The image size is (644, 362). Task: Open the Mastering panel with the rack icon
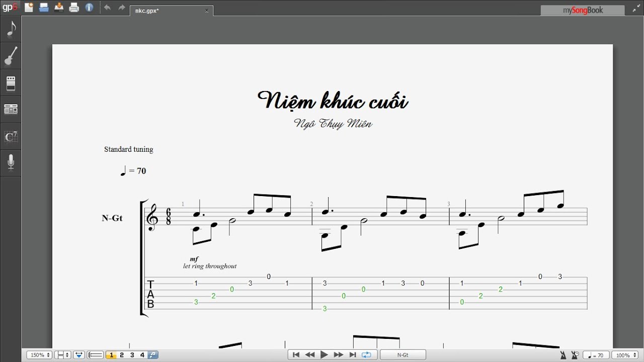pyautogui.click(x=11, y=109)
